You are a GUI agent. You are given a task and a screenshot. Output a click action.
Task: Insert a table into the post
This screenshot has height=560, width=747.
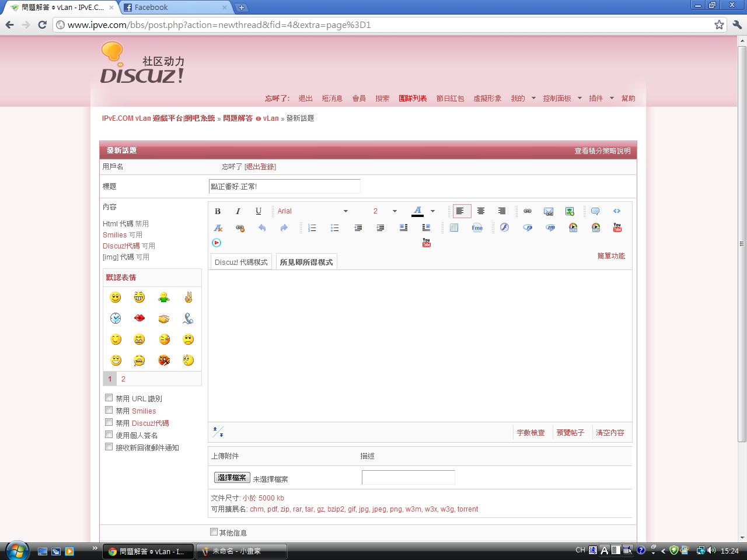pyautogui.click(x=454, y=228)
